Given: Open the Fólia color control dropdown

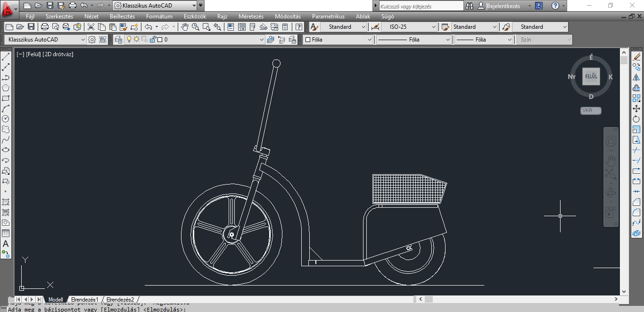Looking at the screenshot, I should point(369,40).
